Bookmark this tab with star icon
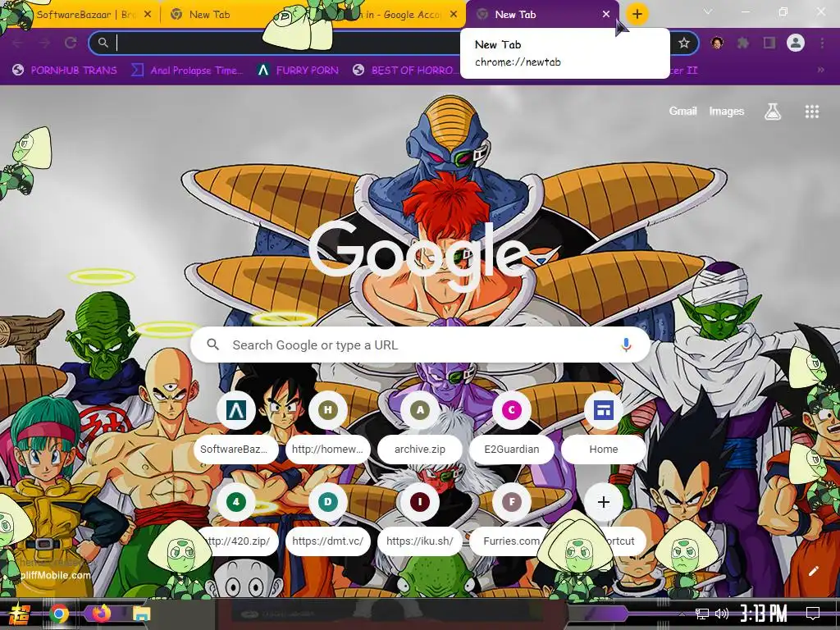This screenshot has height=630, width=840. point(683,43)
